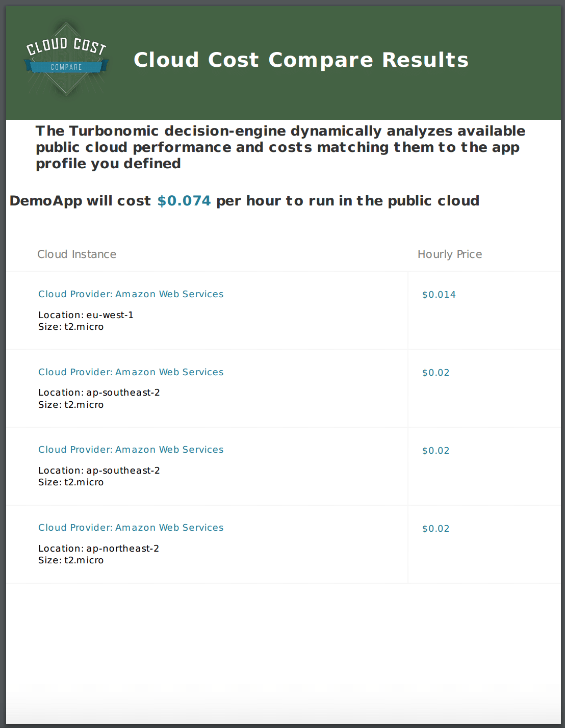Click the Cloud Cost Compare logo

66,59
